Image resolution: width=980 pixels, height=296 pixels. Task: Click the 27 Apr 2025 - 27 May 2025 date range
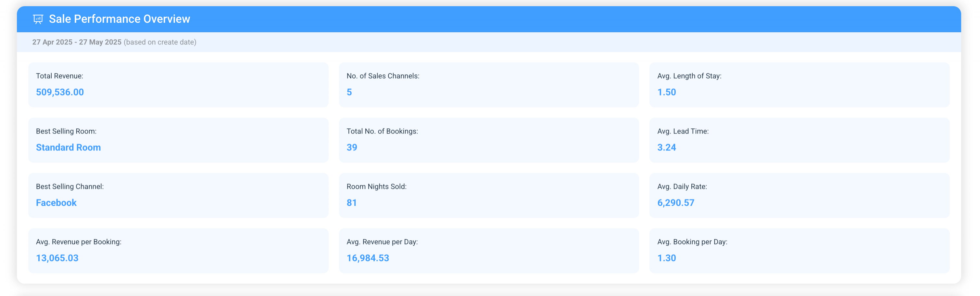point(76,42)
